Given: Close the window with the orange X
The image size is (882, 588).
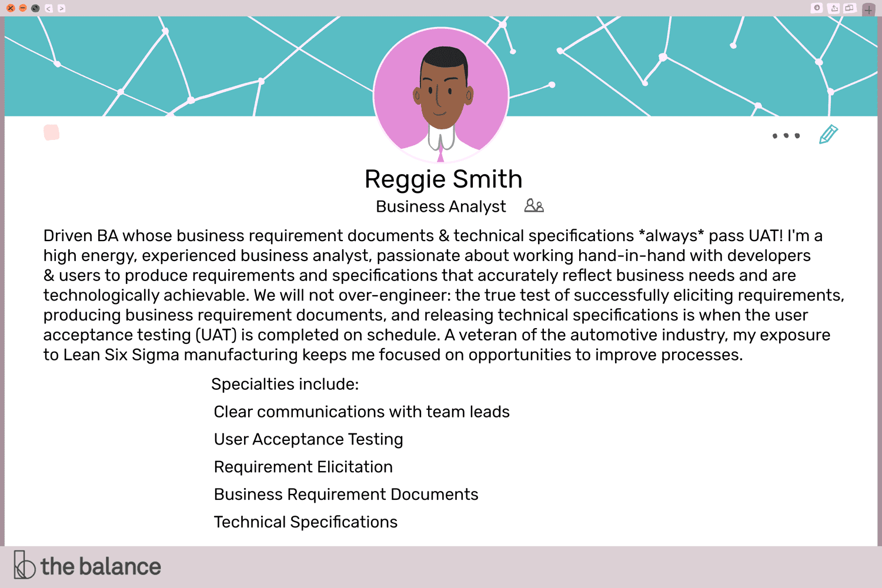Looking at the screenshot, I should (10, 8).
